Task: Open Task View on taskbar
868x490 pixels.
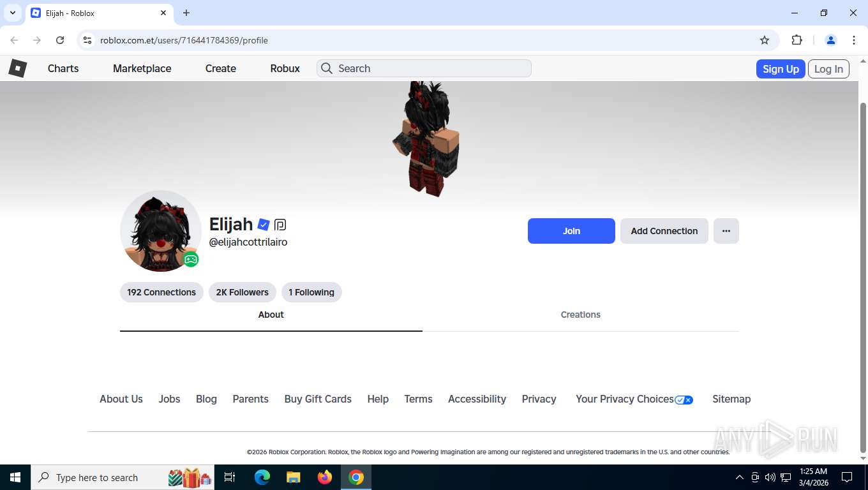Action: (230, 477)
